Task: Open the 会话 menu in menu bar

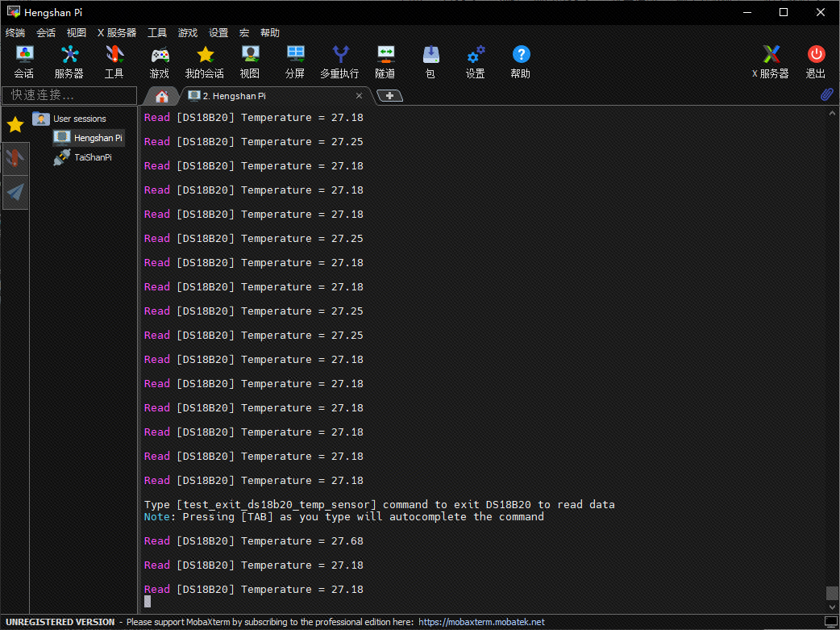Action: (x=45, y=33)
